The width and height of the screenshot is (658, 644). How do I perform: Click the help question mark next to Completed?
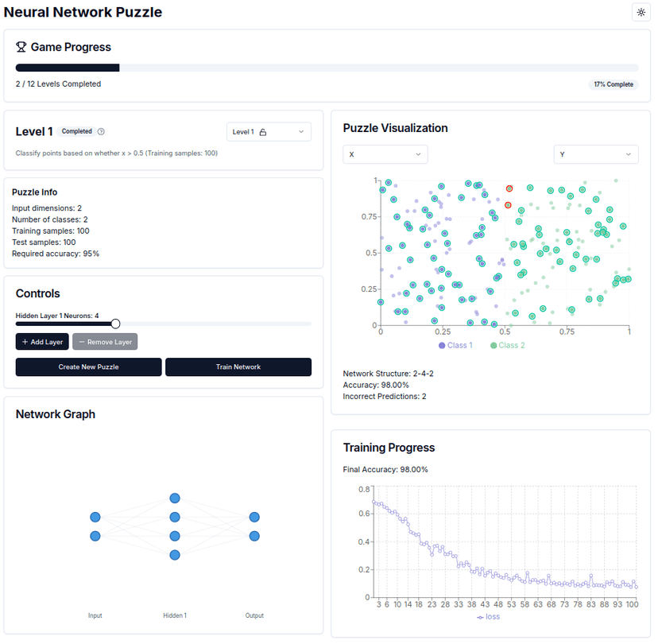click(x=101, y=132)
